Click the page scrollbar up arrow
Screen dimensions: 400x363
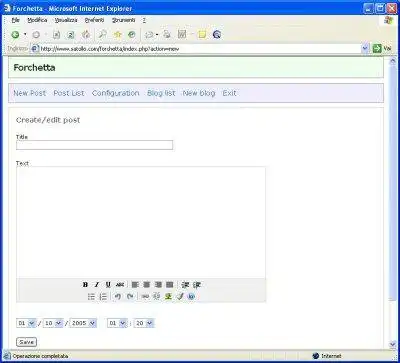[392, 61]
